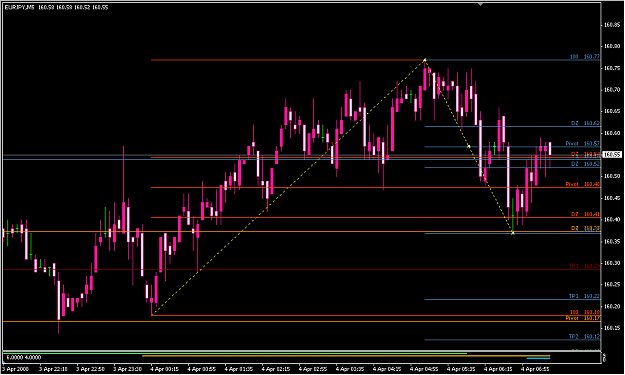Select the blue 'Pivot 160.57' label
Screen dimensions: 625x375
(582, 143)
